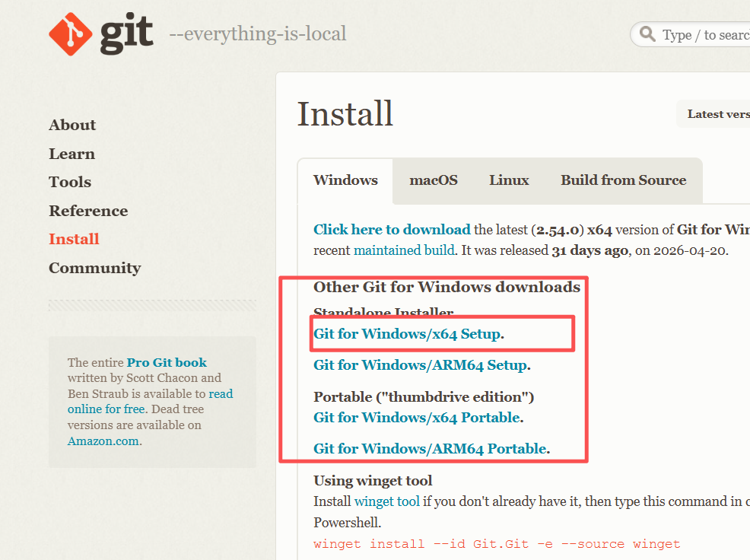Click the '31 days ago' text

tap(590, 251)
